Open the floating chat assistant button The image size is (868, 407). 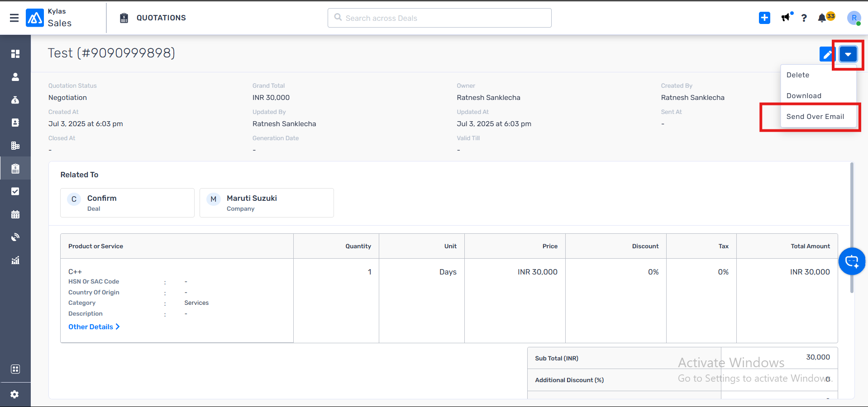852,261
